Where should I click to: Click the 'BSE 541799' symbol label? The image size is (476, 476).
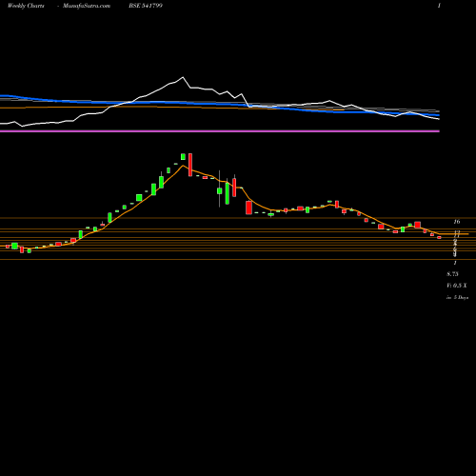146,6
